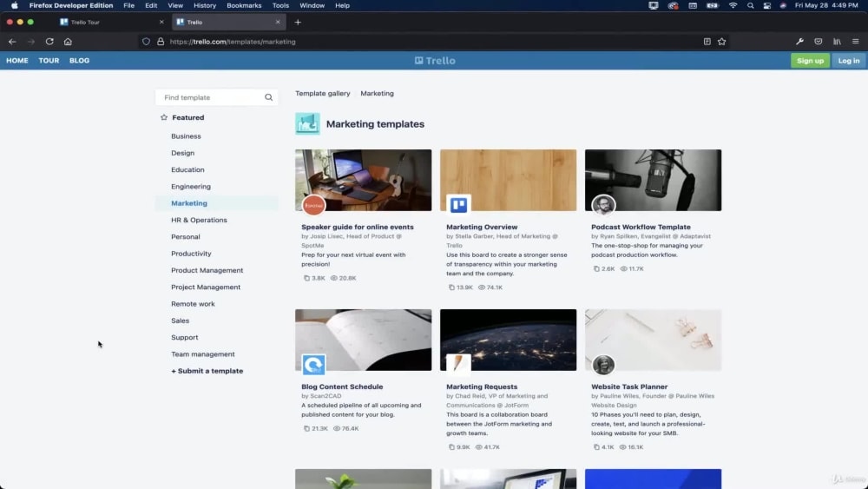Open the Pocket save icon

(819, 42)
